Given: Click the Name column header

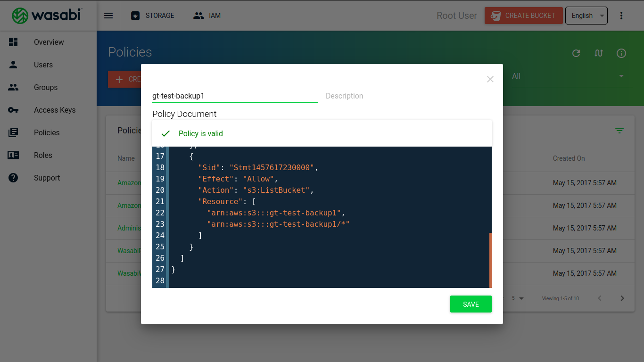Looking at the screenshot, I should (x=126, y=158).
